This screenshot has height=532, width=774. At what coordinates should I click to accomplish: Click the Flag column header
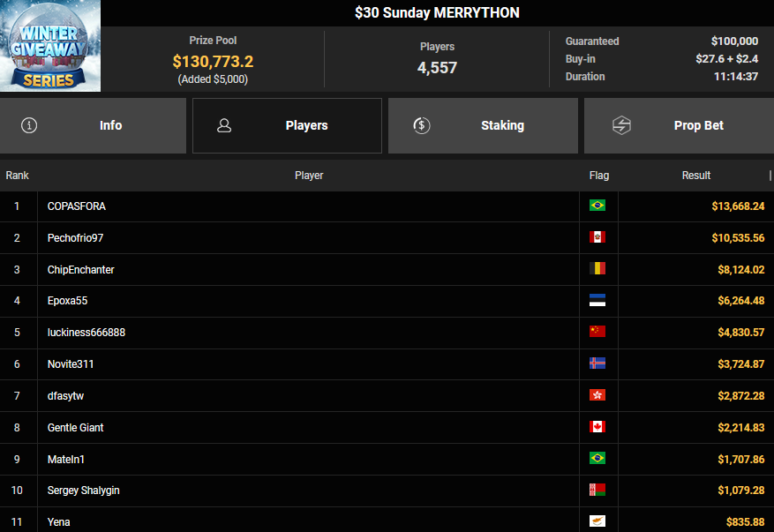pos(598,176)
